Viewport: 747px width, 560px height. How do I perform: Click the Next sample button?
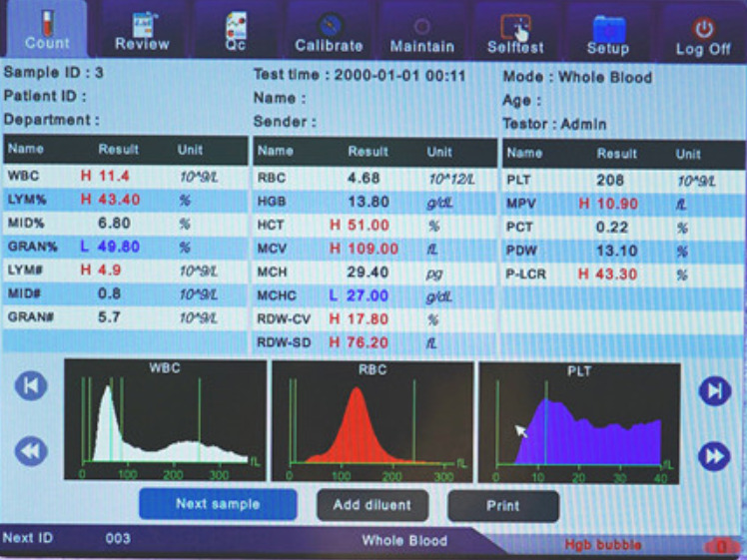[218, 504]
